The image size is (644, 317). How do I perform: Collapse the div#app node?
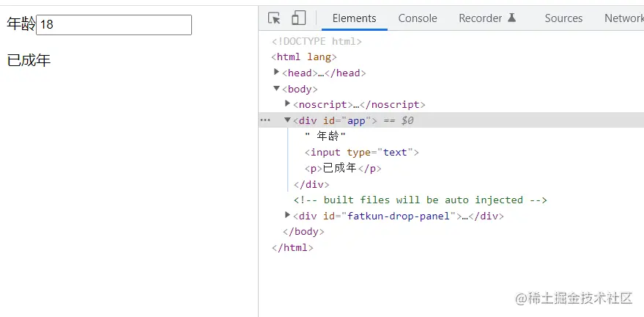pyautogui.click(x=288, y=120)
